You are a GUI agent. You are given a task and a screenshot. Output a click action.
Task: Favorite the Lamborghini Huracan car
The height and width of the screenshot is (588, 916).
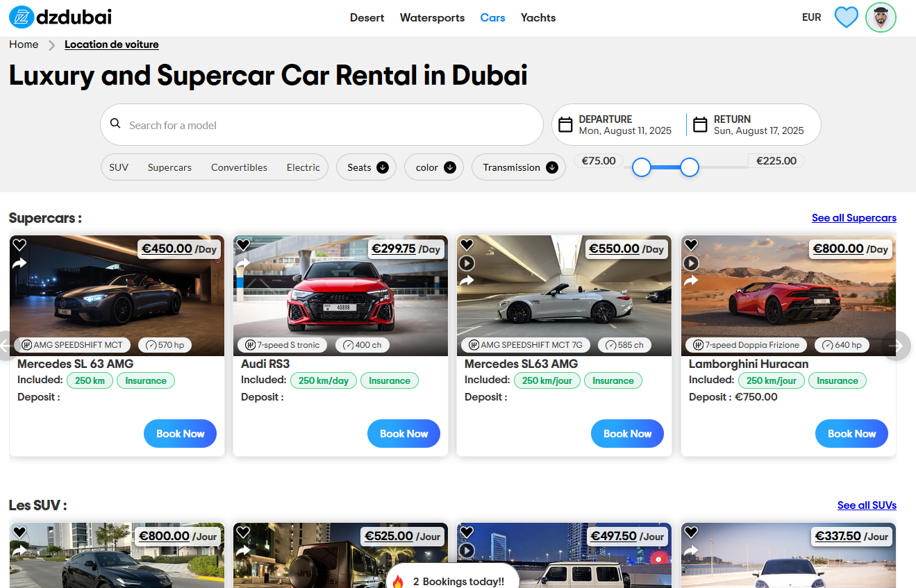pos(690,245)
